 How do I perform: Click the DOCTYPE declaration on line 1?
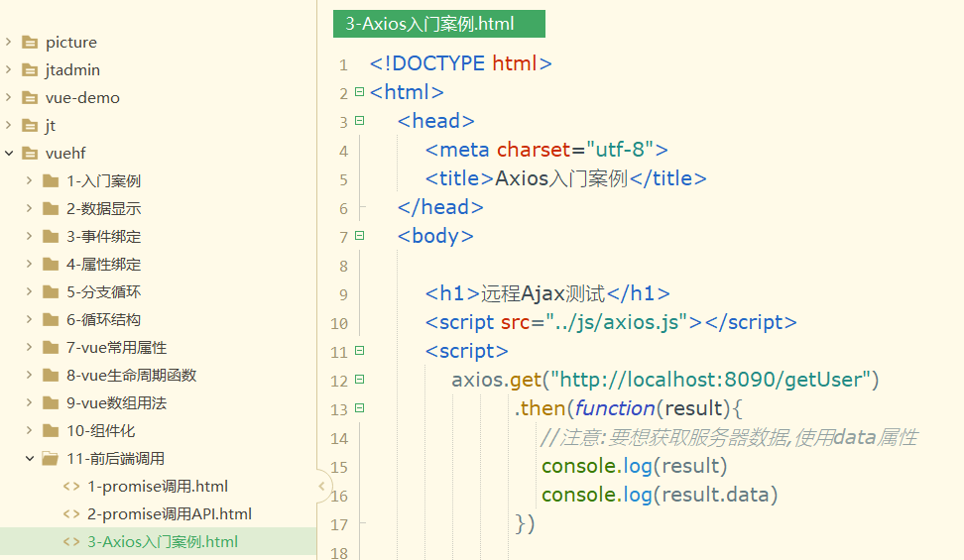460,63
